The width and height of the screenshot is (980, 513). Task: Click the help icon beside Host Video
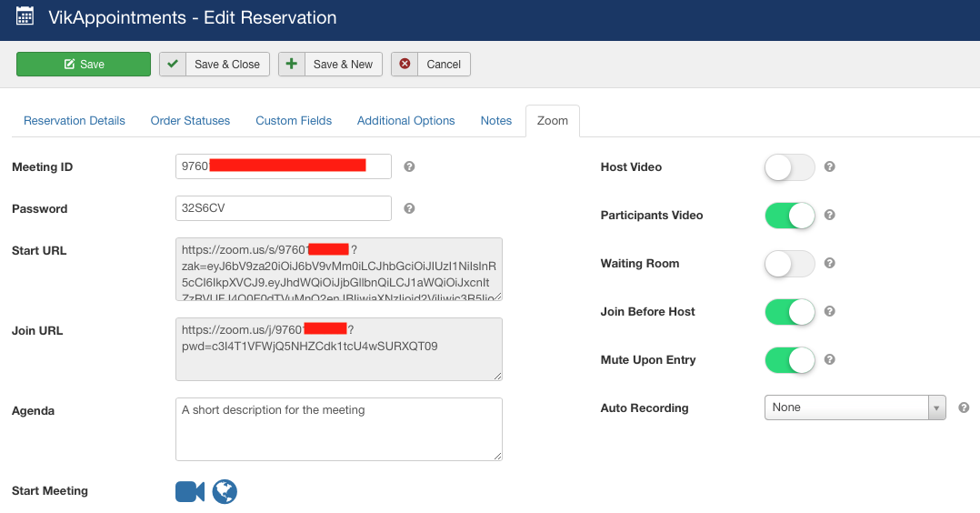[x=829, y=167]
